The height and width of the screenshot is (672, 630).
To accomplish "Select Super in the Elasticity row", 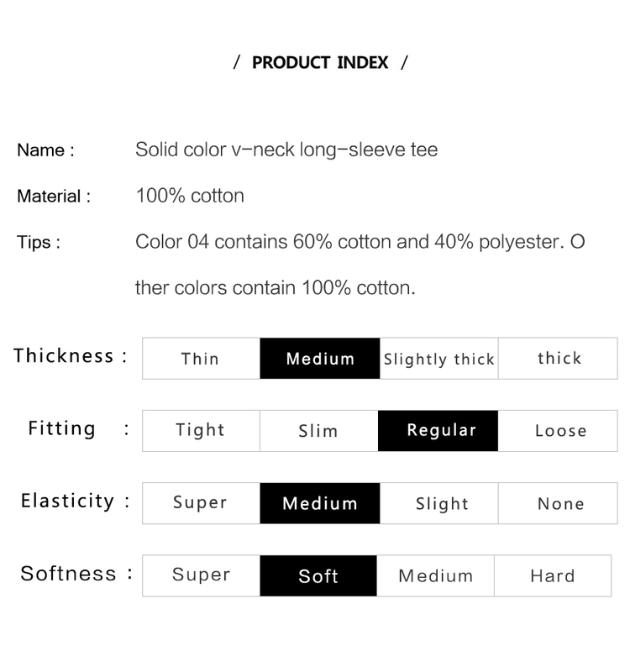I will (201, 503).
